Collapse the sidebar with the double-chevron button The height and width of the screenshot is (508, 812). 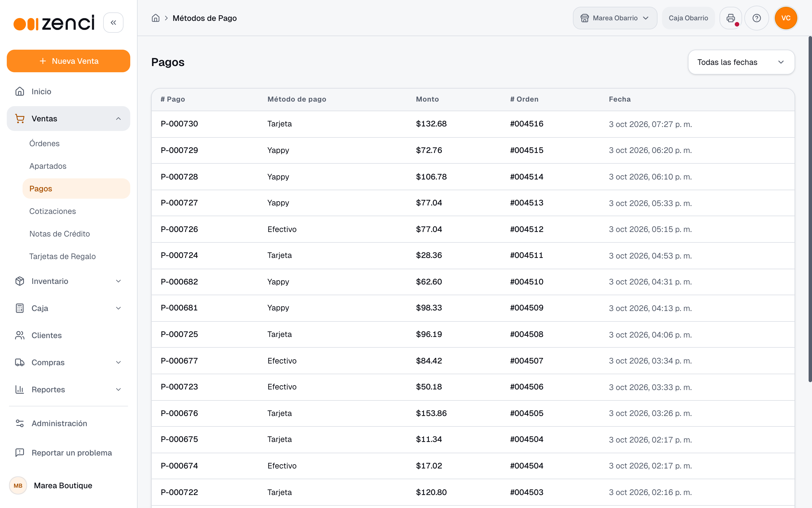pos(113,23)
